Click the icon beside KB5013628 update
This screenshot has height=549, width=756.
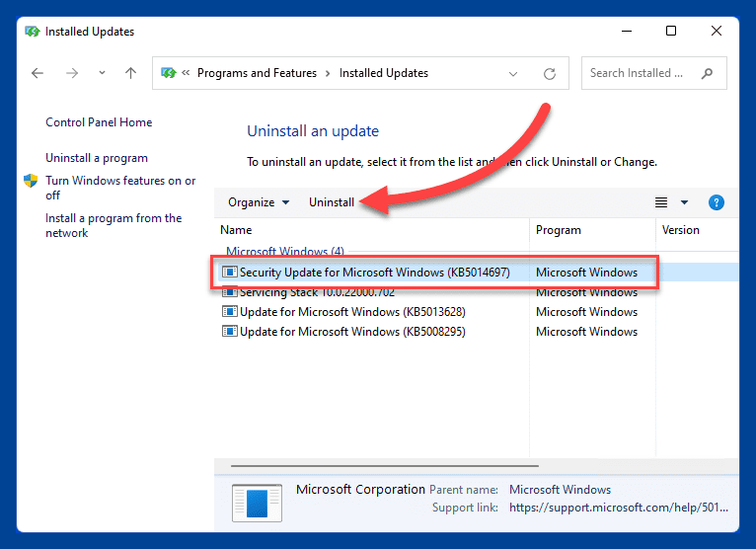coord(230,312)
